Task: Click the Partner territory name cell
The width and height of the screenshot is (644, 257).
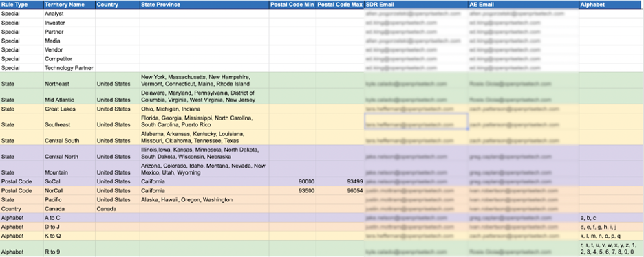Action: point(69,32)
